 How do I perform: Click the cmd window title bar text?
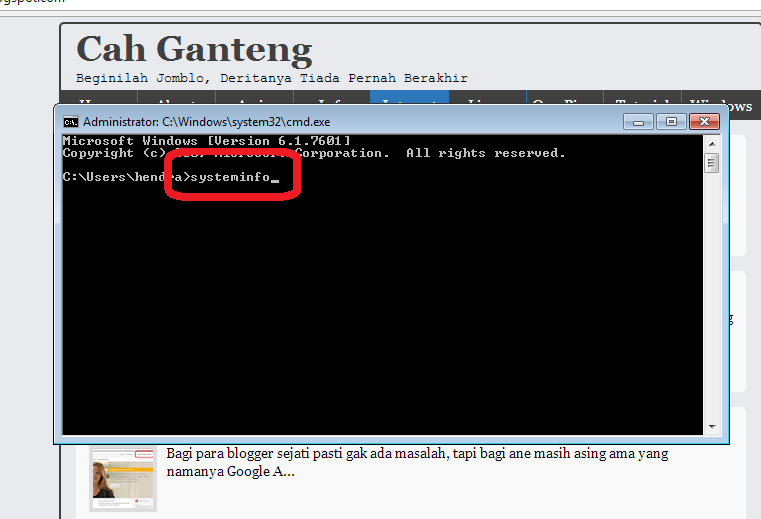(x=206, y=122)
